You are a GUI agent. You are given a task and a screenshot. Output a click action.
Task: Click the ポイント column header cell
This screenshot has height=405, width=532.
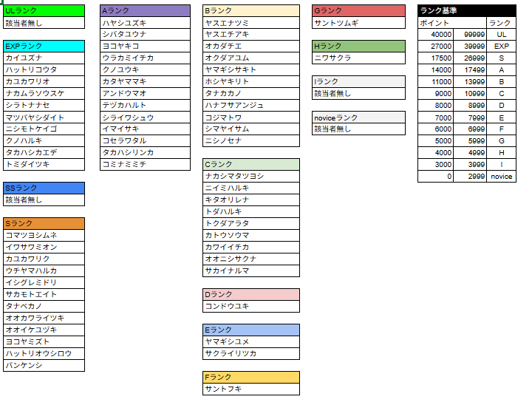pos(436,23)
